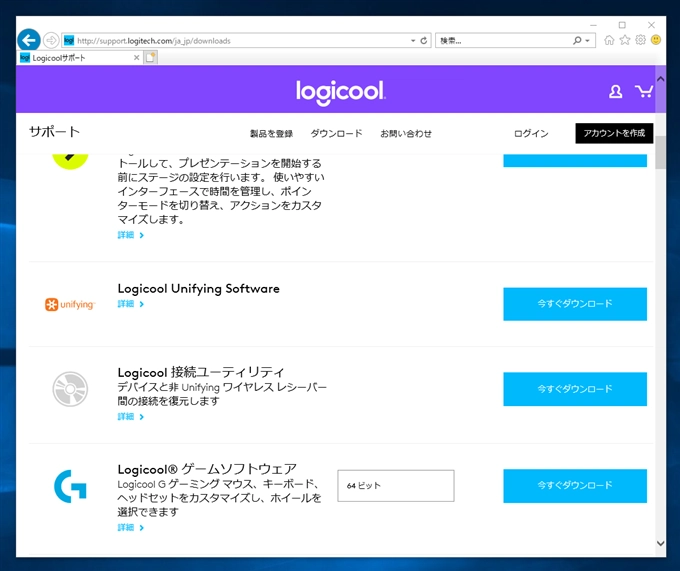Download Logicool 接続ユーティリティ now

click(575, 389)
